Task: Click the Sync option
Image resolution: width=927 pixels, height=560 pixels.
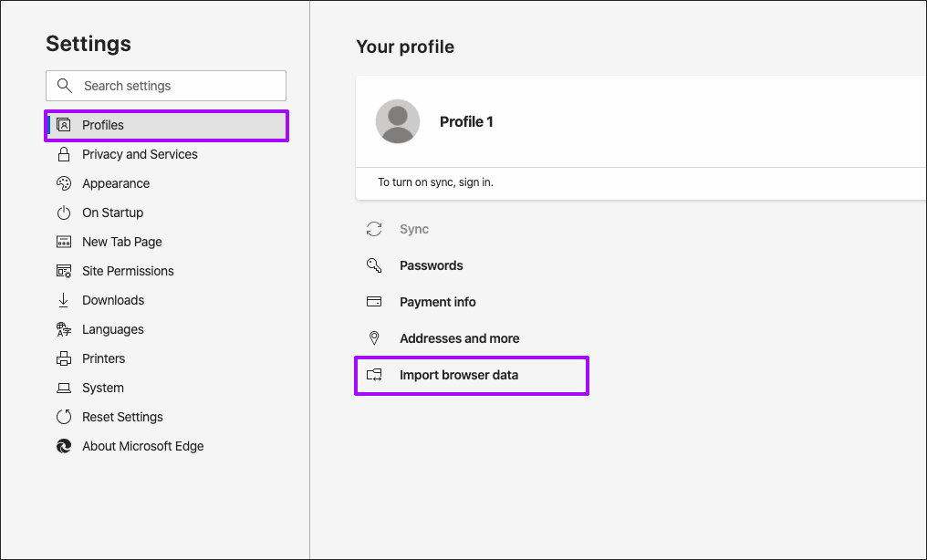Action: coord(413,229)
